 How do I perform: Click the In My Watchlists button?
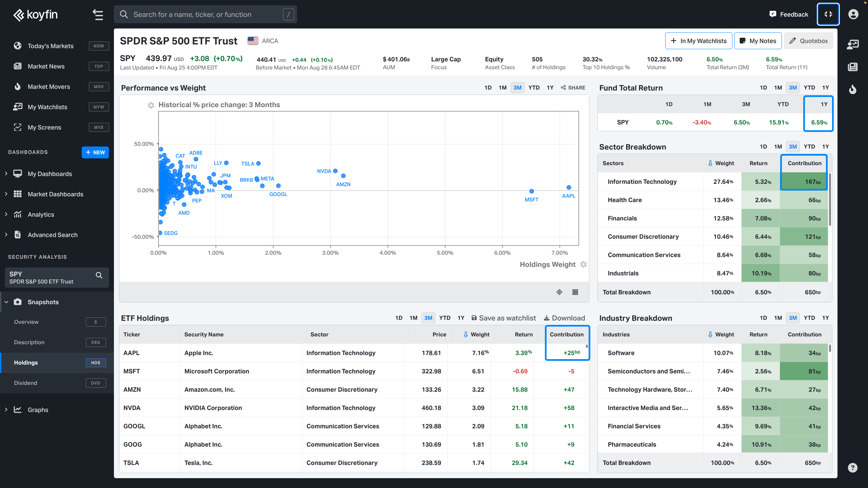[698, 41]
